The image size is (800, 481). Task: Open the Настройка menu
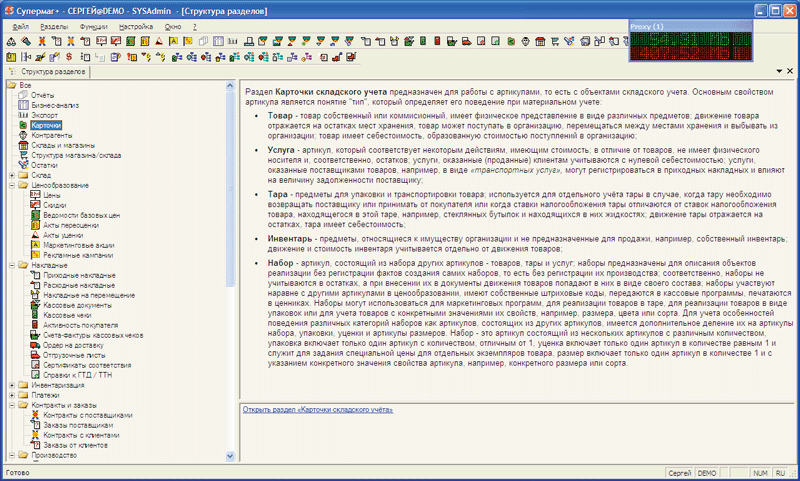136,27
